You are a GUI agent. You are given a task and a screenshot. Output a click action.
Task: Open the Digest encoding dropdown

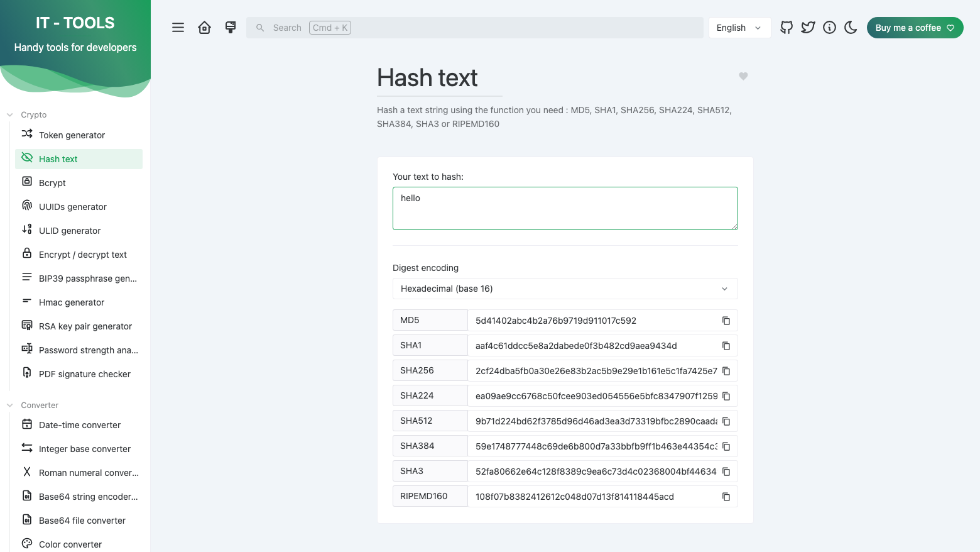coord(565,289)
